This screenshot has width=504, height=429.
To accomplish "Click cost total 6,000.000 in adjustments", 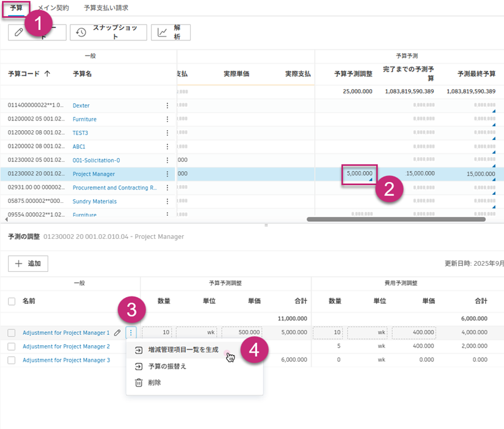I will tap(474, 319).
